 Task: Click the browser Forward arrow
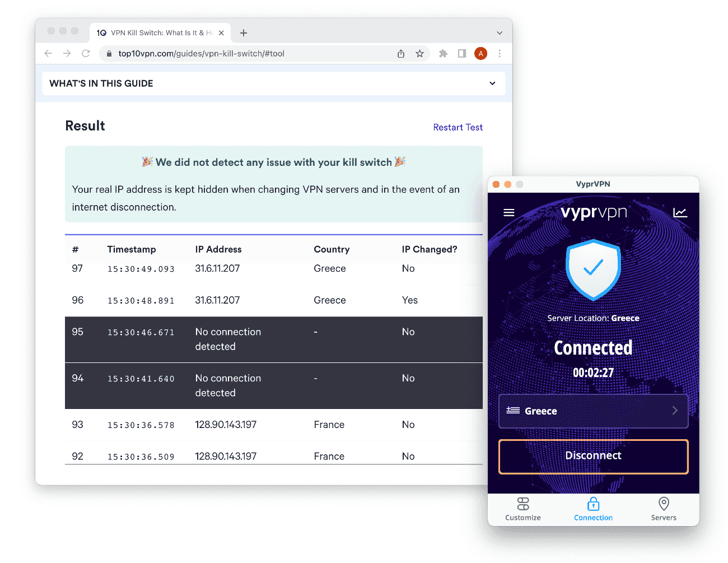point(67,53)
